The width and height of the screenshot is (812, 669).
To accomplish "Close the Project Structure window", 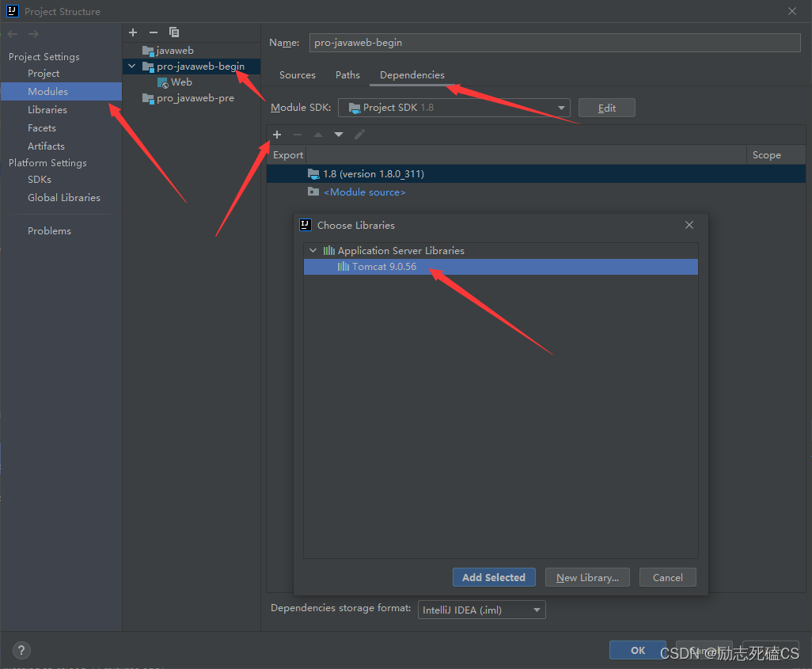I will point(791,11).
